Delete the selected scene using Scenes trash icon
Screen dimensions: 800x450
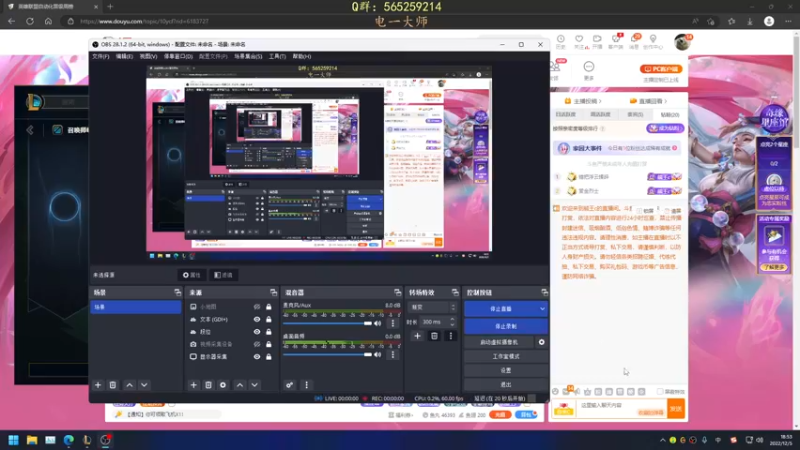tap(113, 385)
